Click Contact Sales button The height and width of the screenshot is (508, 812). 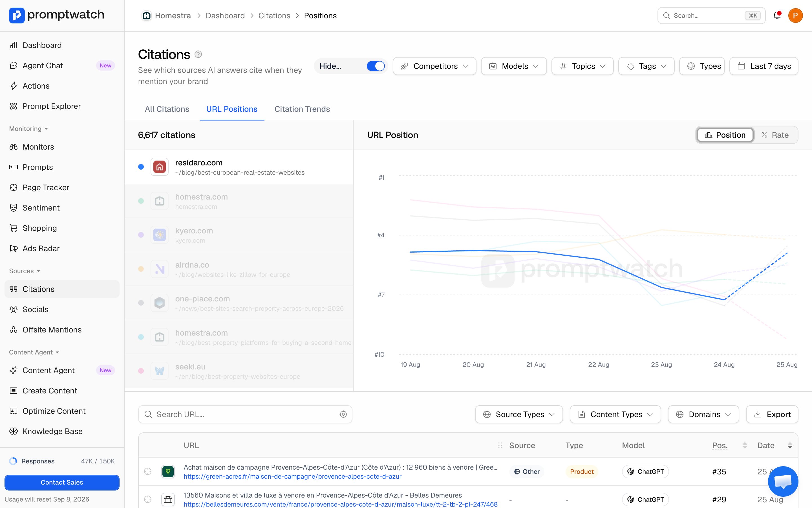coord(62,482)
